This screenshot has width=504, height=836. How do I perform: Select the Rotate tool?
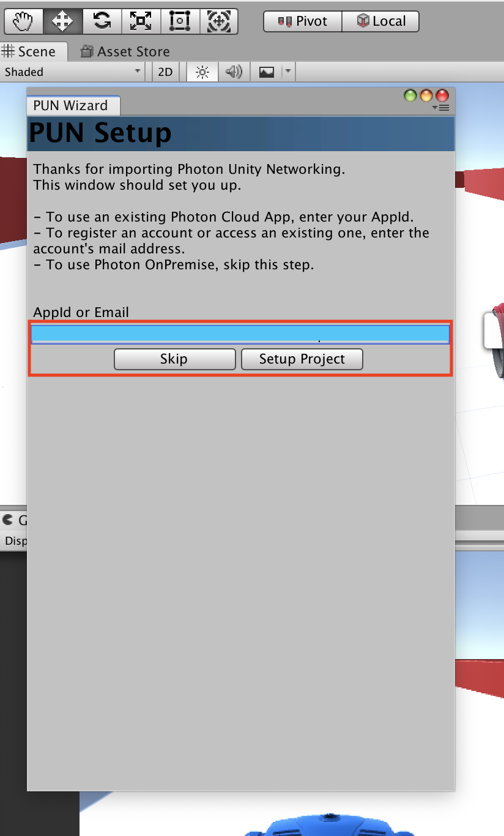(x=102, y=21)
